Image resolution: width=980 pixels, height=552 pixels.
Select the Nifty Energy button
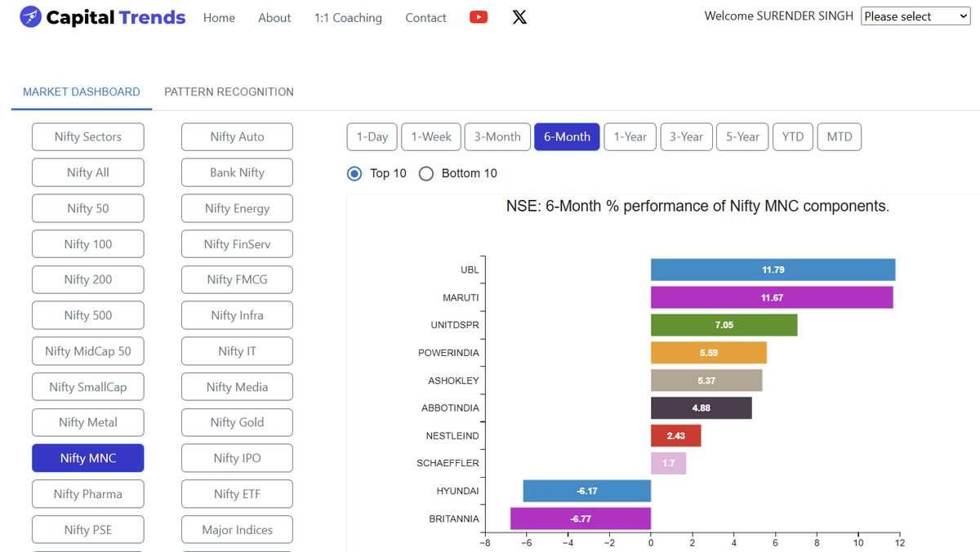(237, 208)
